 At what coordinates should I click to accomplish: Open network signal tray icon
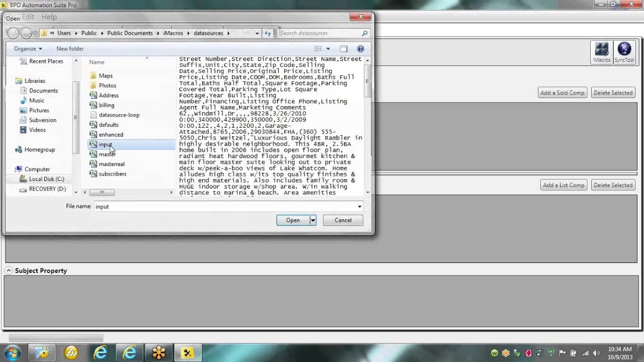[x=585, y=352]
